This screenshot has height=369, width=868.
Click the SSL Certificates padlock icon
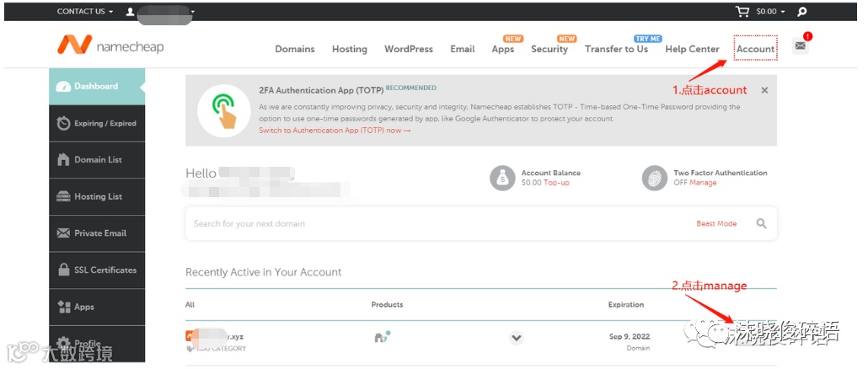[64, 270]
